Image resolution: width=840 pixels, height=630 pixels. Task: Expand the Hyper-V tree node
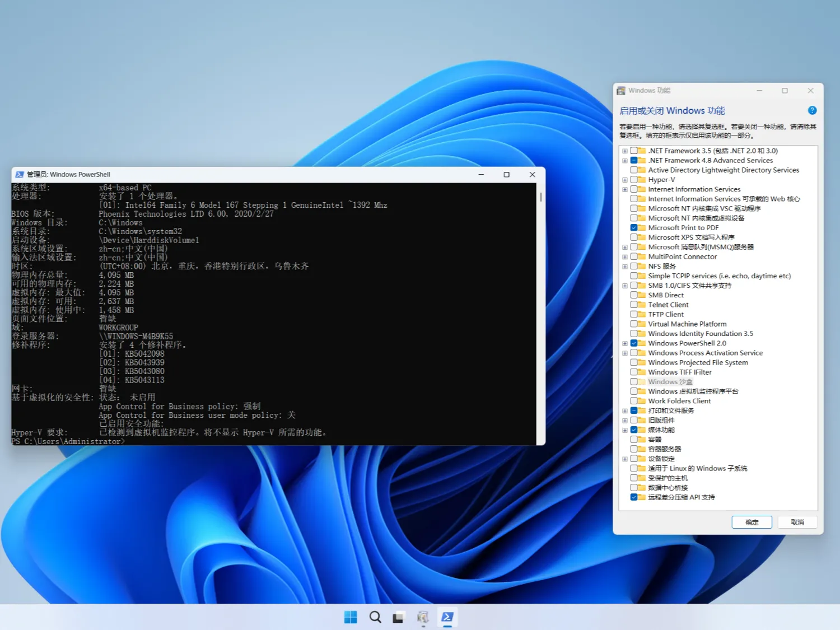tap(625, 179)
